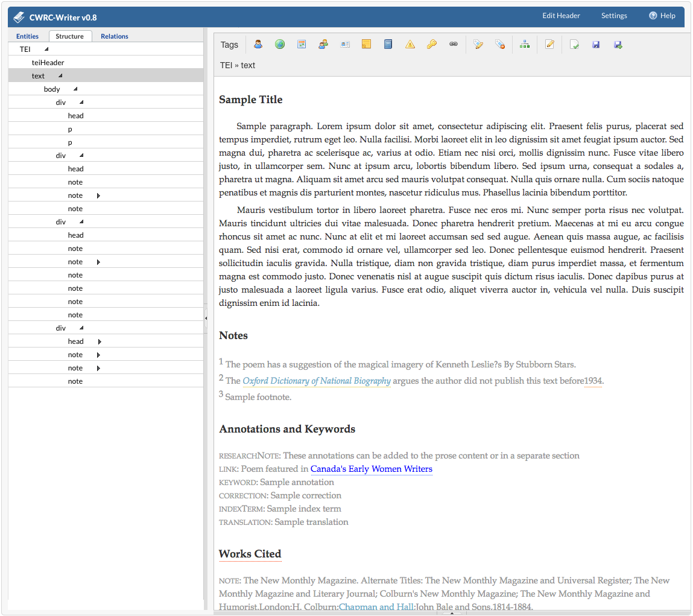The image size is (693, 616).
Task: Select the TEI root tree row
Action: pos(106,49)
